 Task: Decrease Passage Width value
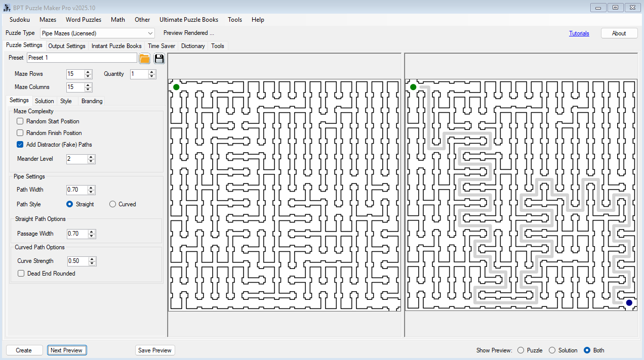tap(92, 236)
